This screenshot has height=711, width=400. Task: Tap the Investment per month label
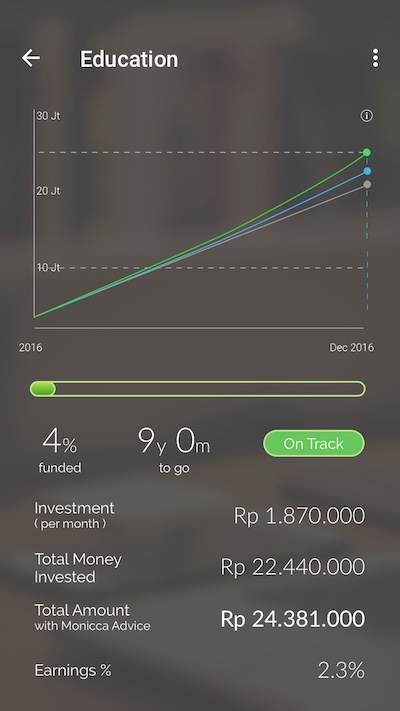[x=74, y=515]
